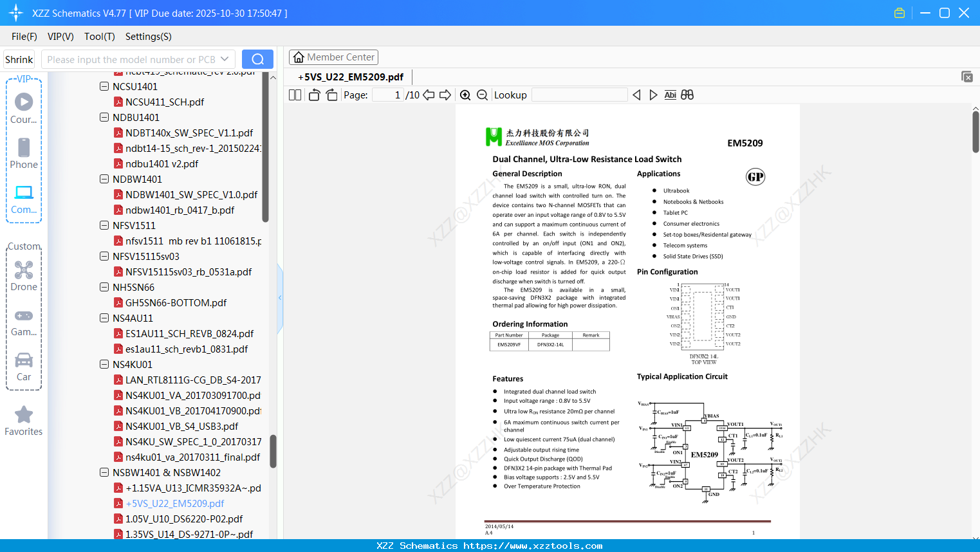Collapse the NDBU1401 folder
This screenshot has width=980, height=552.
tap(104, 117)
